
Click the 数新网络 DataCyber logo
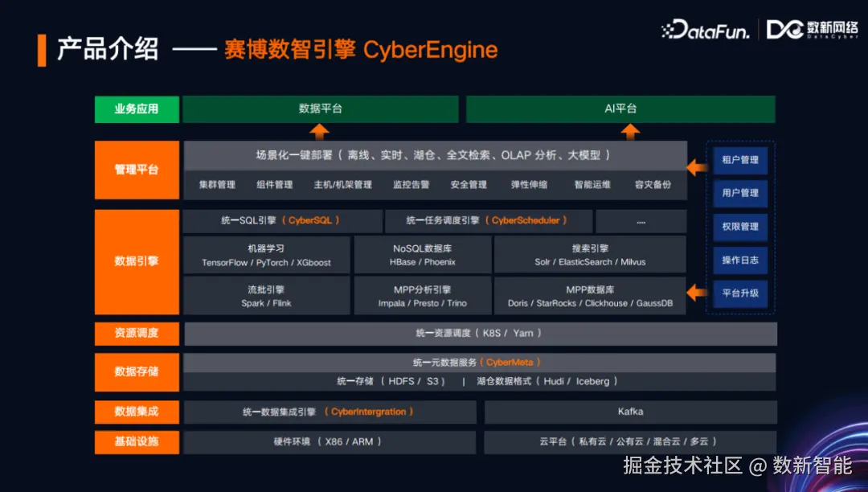click(812, 29)
